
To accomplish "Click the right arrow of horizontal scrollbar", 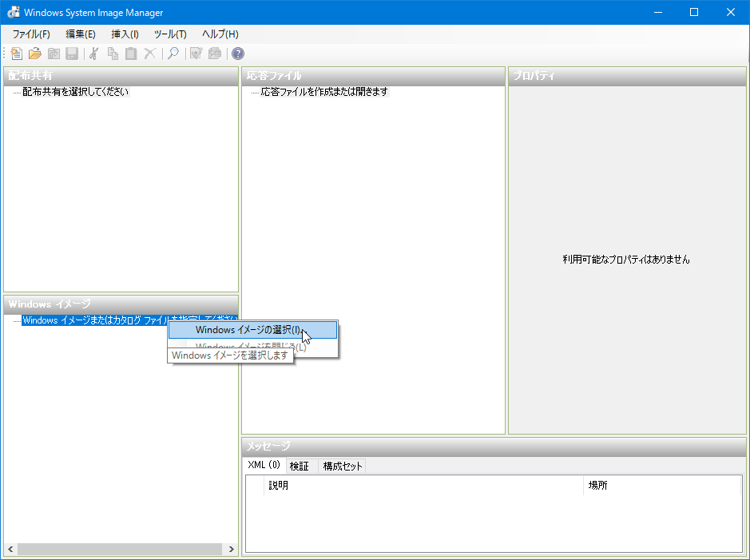I will [x=232, y=549].
